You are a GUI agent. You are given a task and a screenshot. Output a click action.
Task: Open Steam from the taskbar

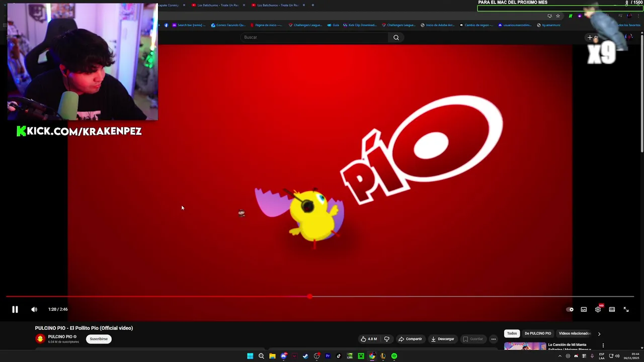pos(305,356)
